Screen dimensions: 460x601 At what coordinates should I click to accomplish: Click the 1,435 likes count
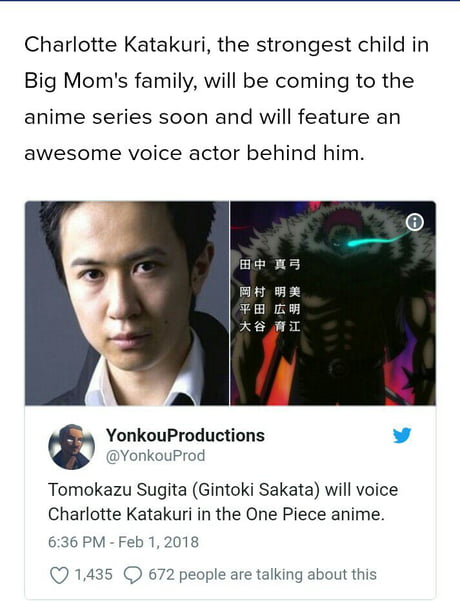(94, 575)
